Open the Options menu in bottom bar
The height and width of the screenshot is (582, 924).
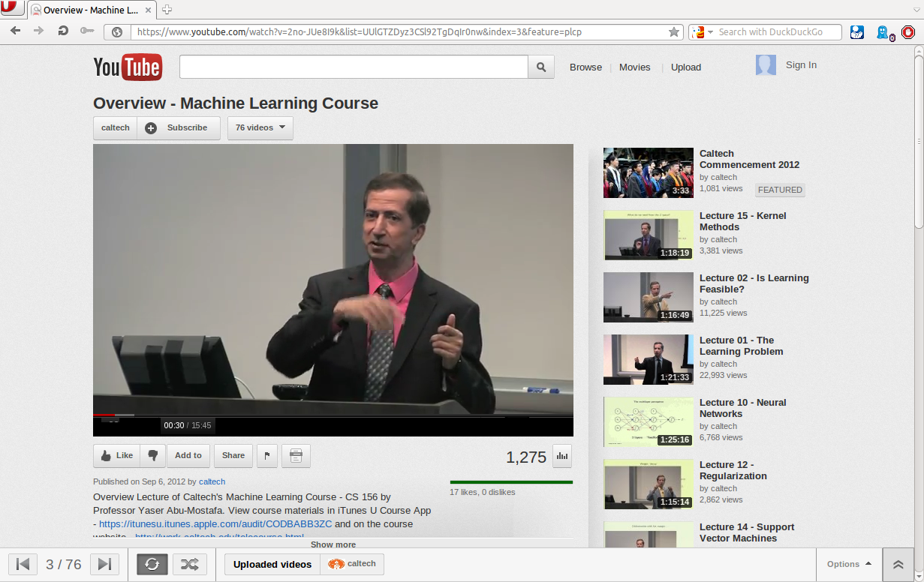click(x=849, y=564)
